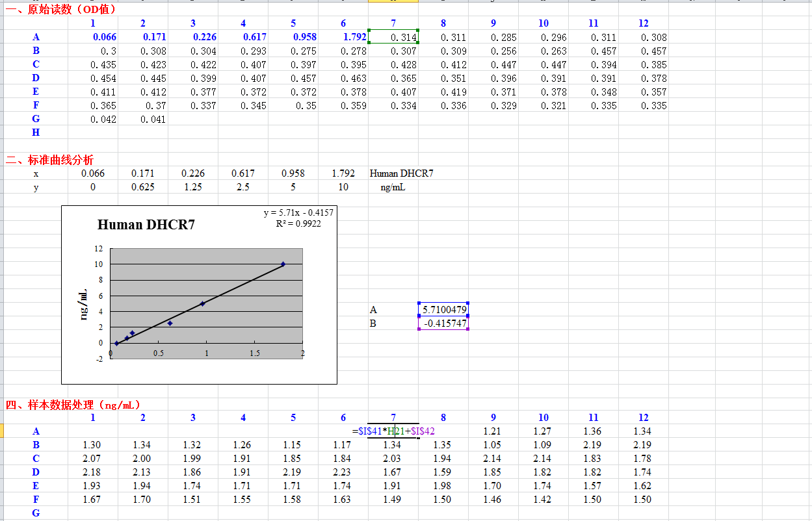Select the OD reading 0.285
Viewport: 812px width, 521px height.
pos(504,38)
